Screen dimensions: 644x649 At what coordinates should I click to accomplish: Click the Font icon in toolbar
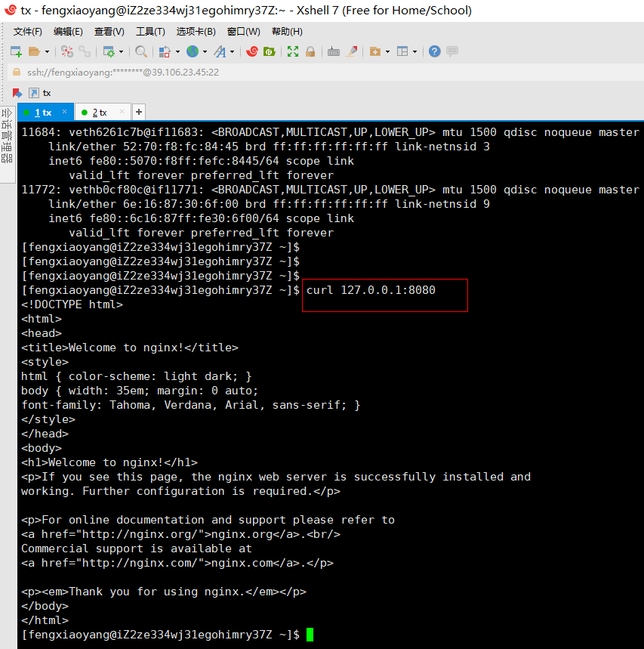point(220,51)
